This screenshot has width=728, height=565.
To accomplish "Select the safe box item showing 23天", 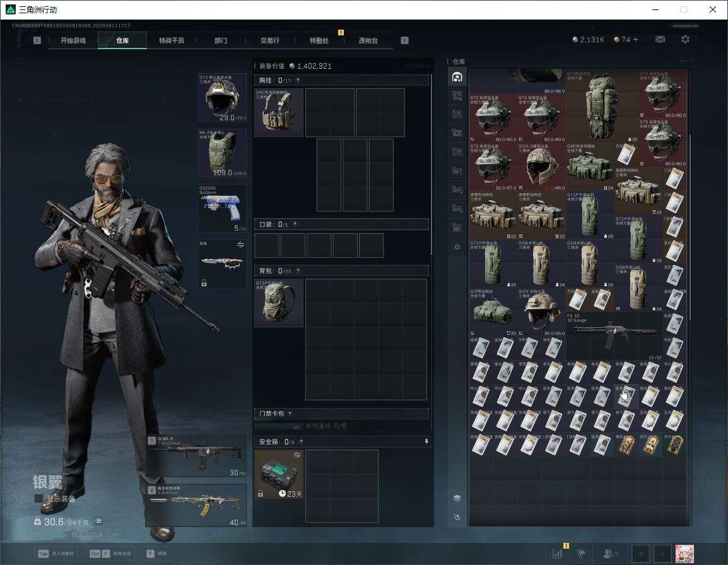I will [279, 474].
